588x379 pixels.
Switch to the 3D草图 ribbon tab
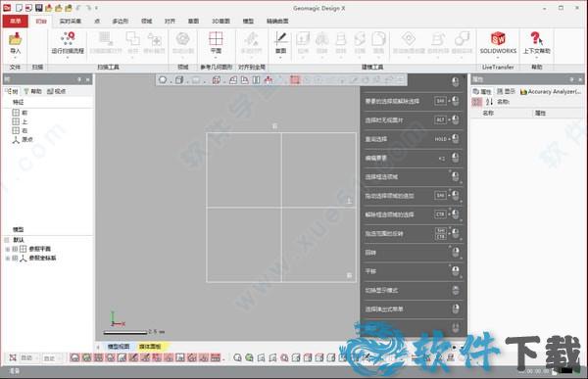pyautogui.click(x=220, y=21)
